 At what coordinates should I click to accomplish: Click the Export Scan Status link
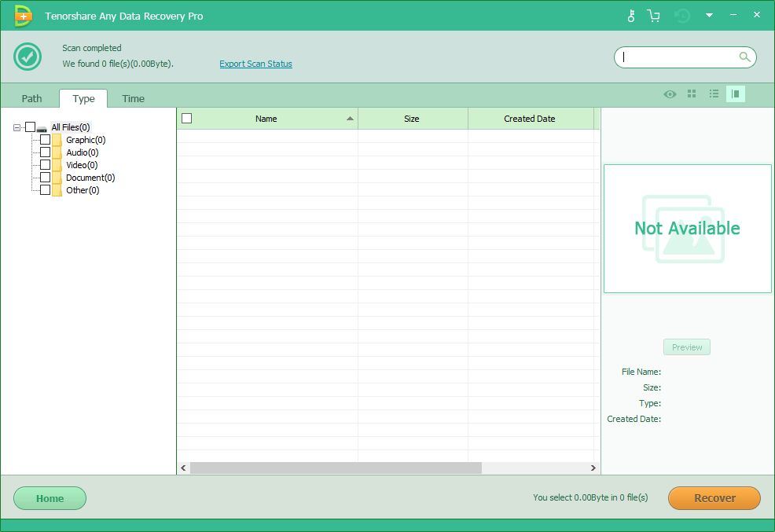tap(255, 64)
